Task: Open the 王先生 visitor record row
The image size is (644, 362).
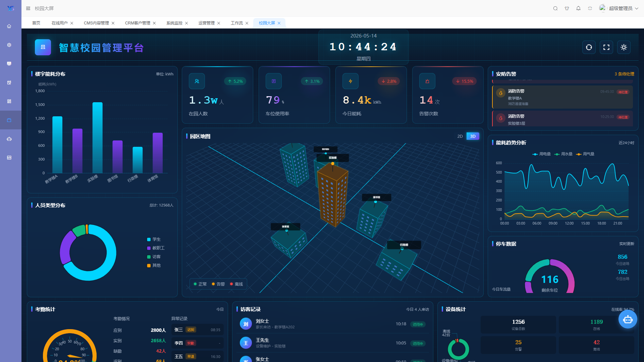Action: [x=332, y=343]
